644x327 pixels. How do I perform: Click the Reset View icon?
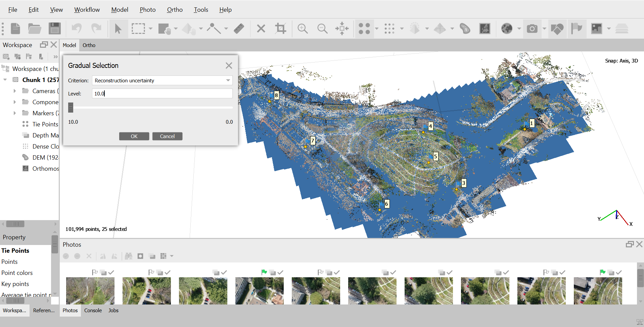(x=342, y=29)
